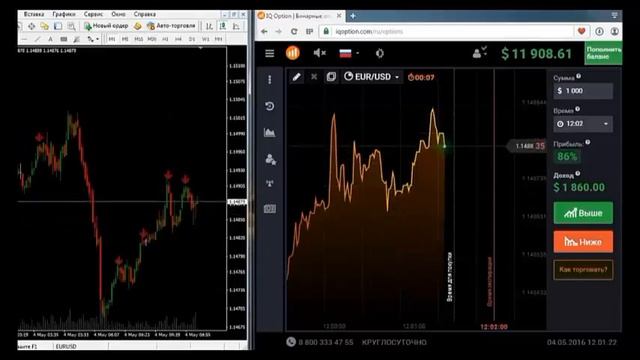Click the income help info icon
The height and width of the screenshot is (360, 640).
tap(578, 174)
